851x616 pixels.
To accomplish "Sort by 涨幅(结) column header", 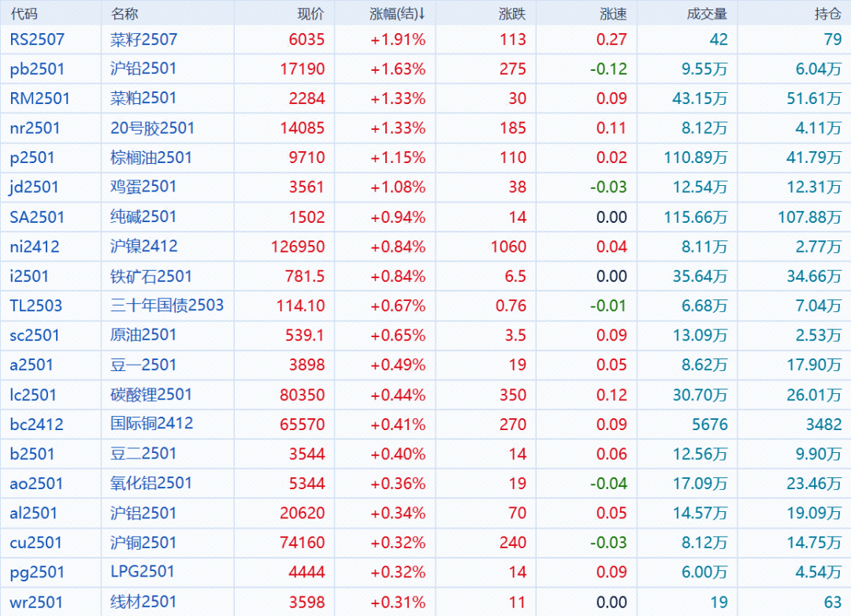I will pos(397,13).
